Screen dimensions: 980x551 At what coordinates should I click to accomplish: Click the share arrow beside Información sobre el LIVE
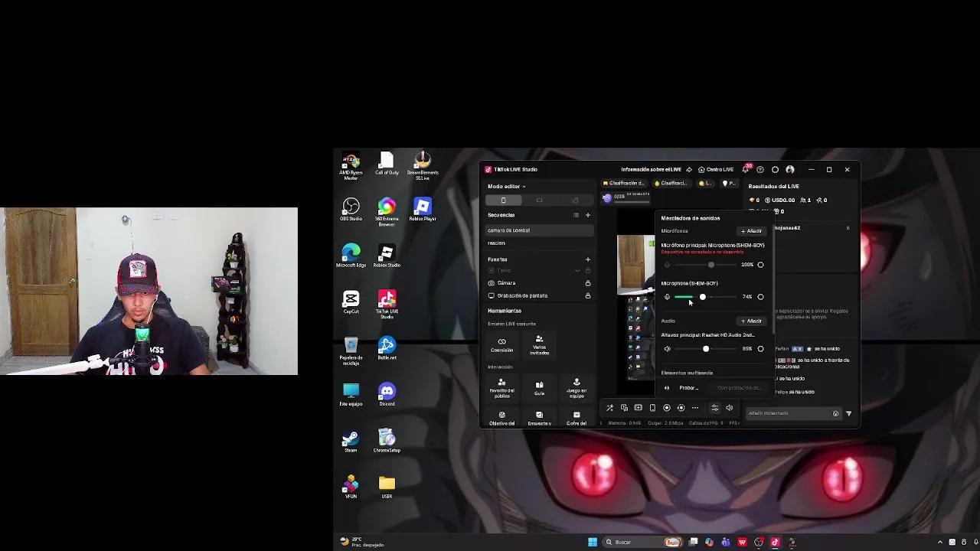(x=689, y=169)
